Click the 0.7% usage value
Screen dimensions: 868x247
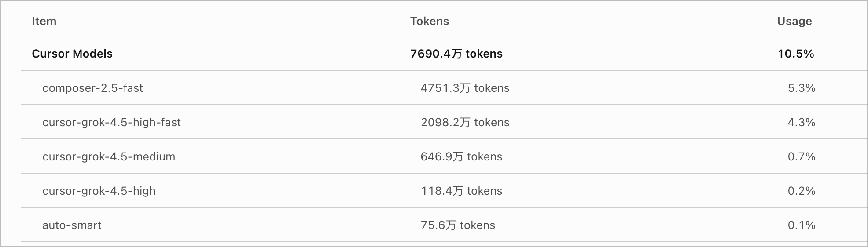click(x=802, y=156)
